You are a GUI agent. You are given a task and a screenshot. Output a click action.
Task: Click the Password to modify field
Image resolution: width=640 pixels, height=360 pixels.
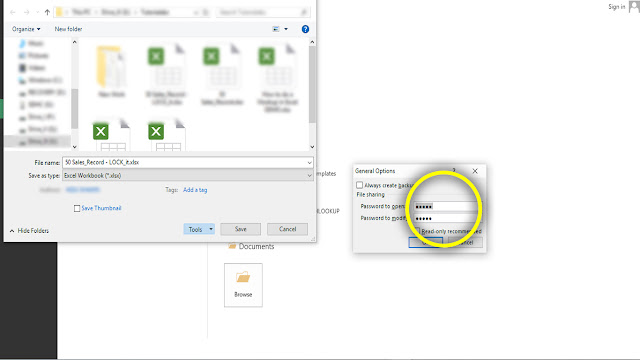[x=448, y=218]
